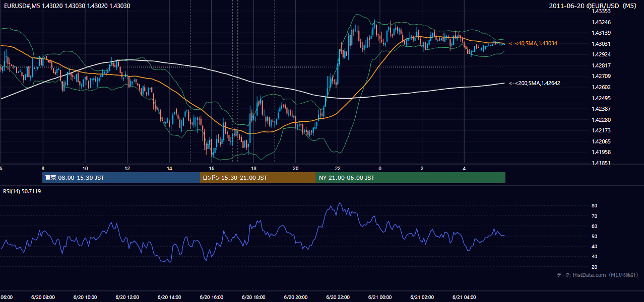This screenshot has height=302, width=644.
Task: Click RSI scale value 20
Action: click(x=594, y=267)
